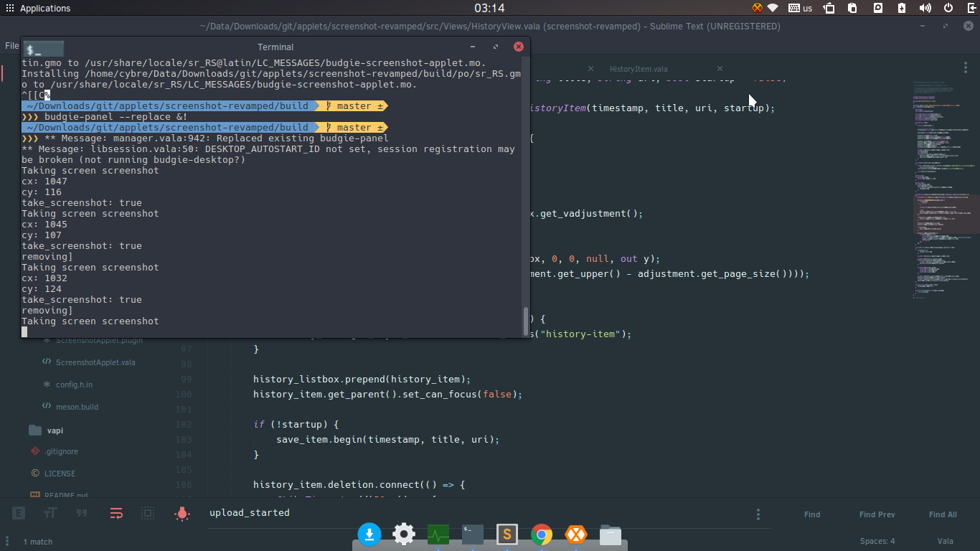
Task: Open the Settings gear in dock
Action: tap(404, 534)
